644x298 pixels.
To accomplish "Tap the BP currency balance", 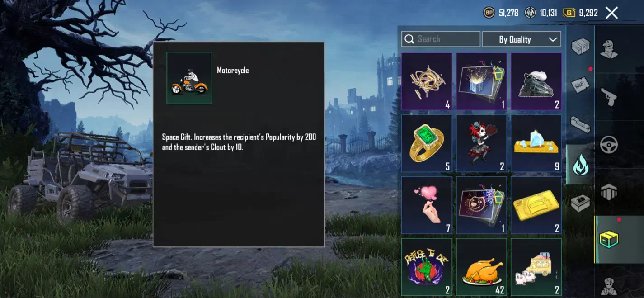I will coord(501,13).
